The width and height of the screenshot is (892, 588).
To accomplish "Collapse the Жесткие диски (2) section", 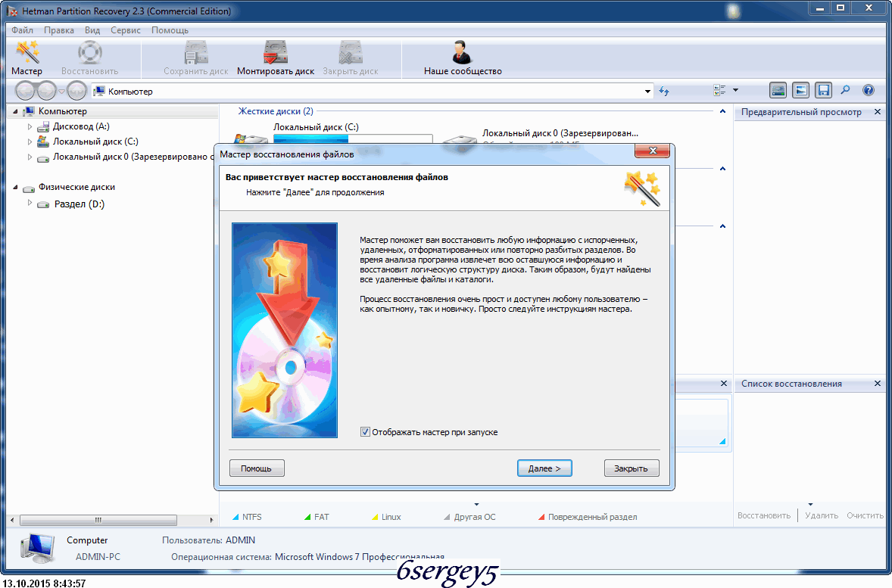I will click(722, 111).
